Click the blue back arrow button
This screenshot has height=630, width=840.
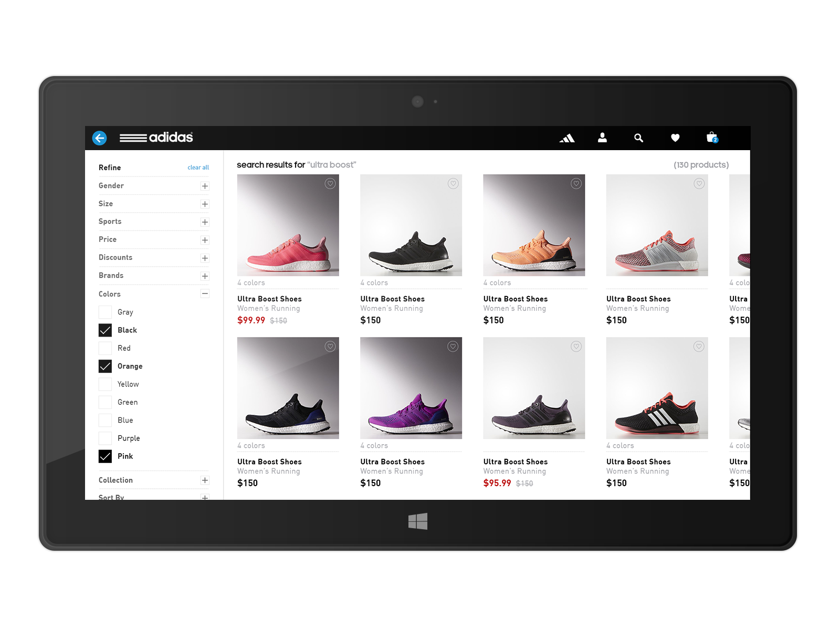99,138
